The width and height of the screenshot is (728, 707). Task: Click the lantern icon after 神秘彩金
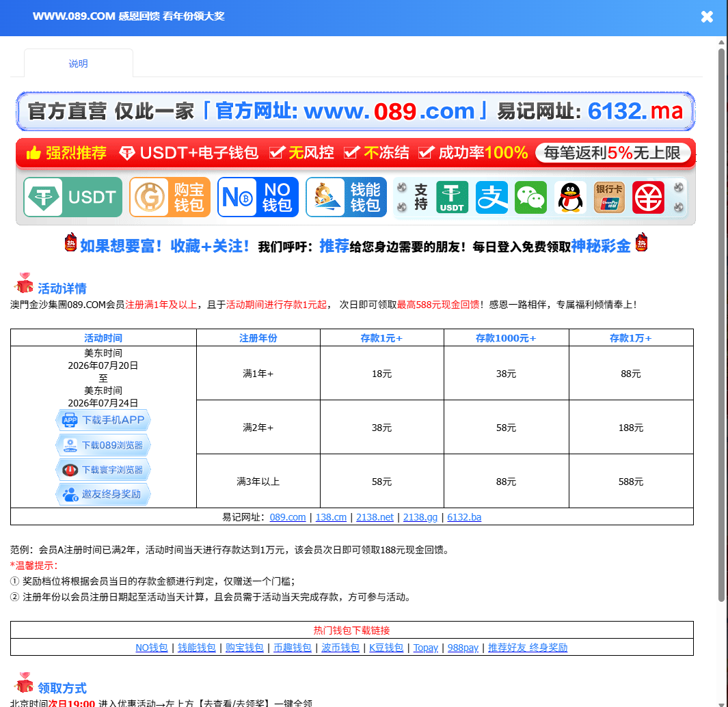pos(642,242)
